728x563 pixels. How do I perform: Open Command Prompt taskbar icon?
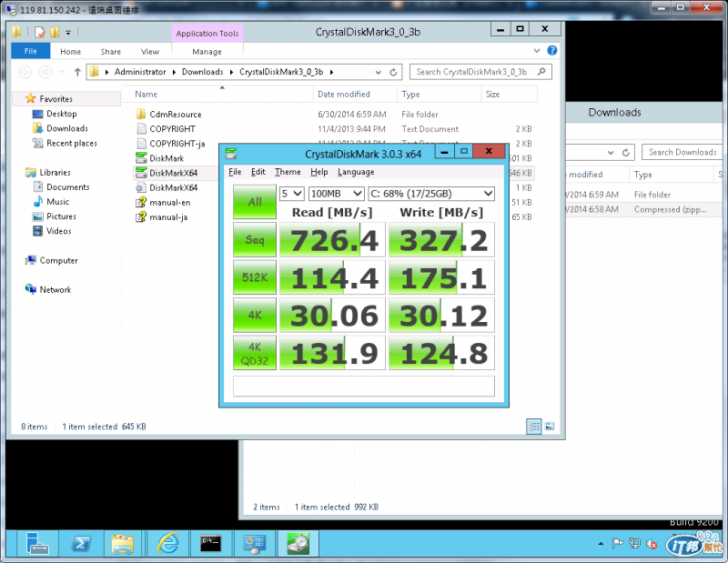[x=211, y=544]
